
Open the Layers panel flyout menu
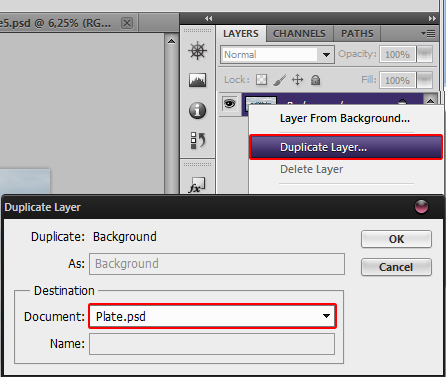[x=428, y=33]
